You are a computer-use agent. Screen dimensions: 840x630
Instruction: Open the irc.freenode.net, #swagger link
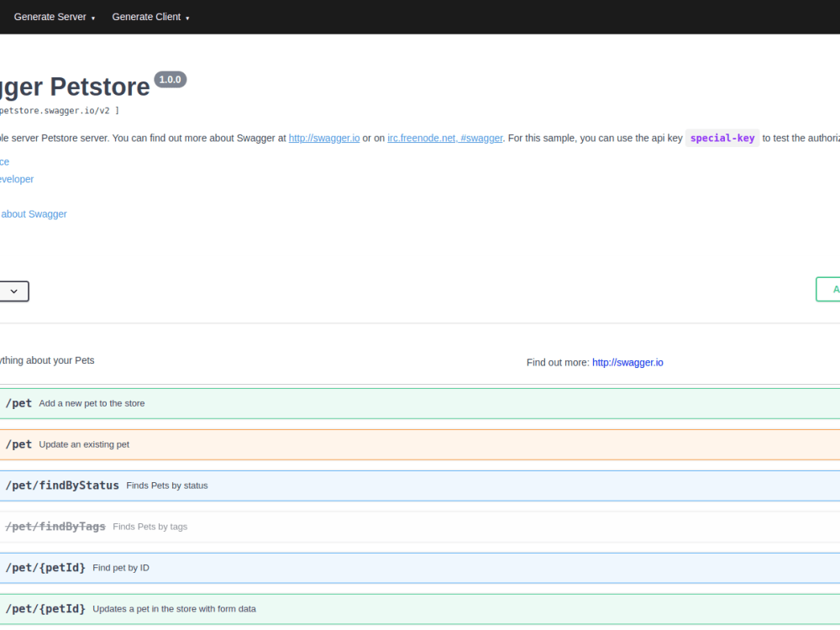(444, 139)
